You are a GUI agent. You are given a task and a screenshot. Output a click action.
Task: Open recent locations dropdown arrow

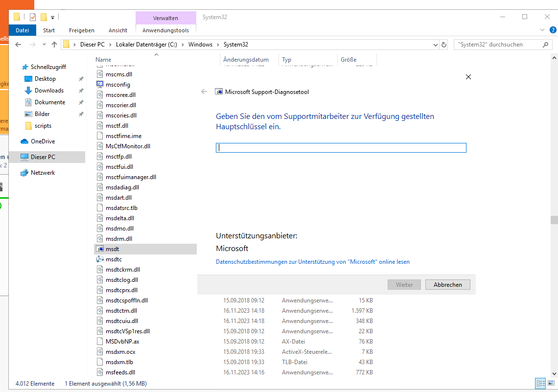click(x=44, y=45)
